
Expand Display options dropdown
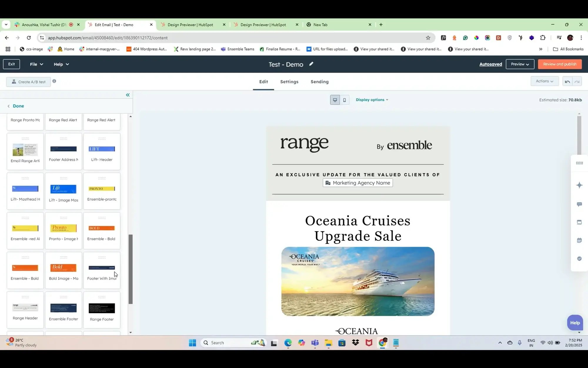372,100
